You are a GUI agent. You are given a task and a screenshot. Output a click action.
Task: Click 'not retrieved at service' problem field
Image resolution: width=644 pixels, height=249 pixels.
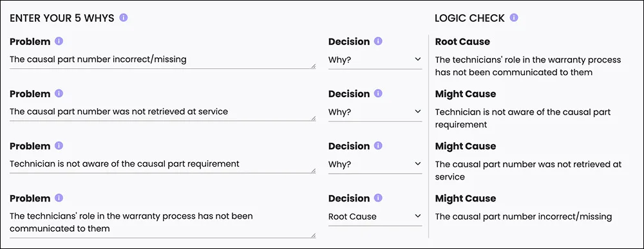(x=163, y=112)
